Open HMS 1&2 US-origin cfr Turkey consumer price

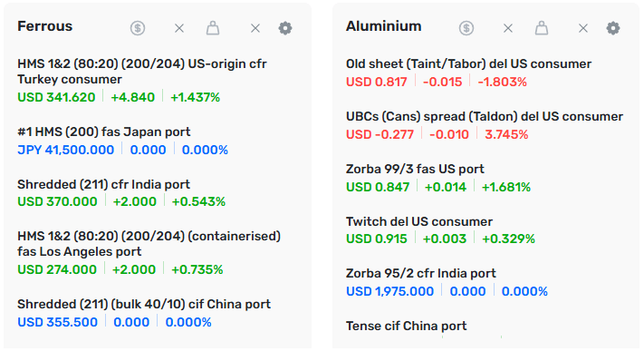tap(142, 71)
